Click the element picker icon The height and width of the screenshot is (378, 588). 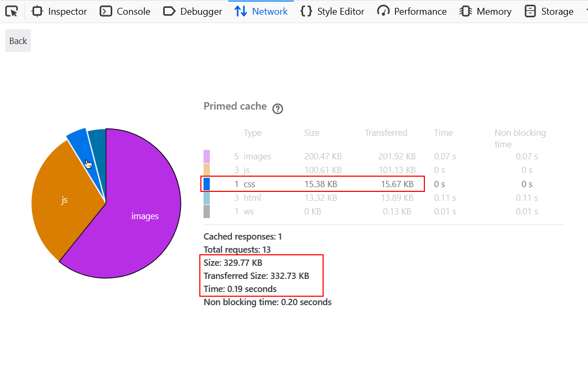point(12,11)
